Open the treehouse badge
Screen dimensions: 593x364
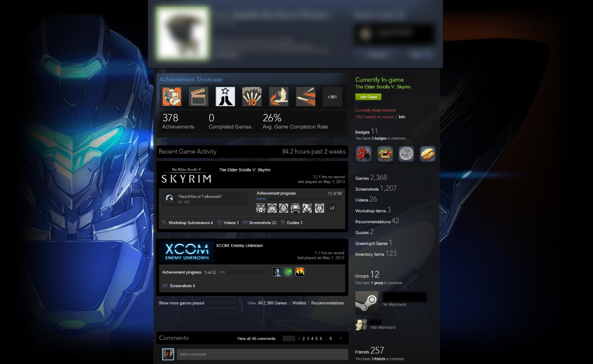385,154
